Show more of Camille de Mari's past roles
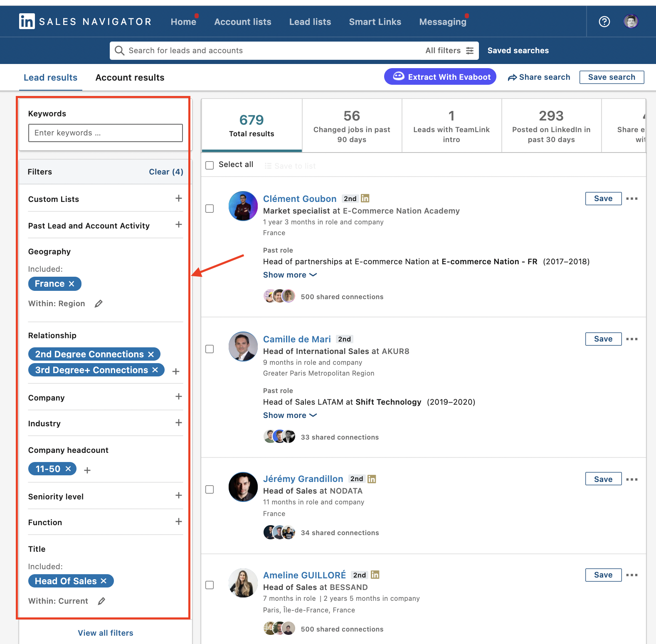Image resolution: width=656 pixels, height=644 pixels. click(x=290, y=415)
